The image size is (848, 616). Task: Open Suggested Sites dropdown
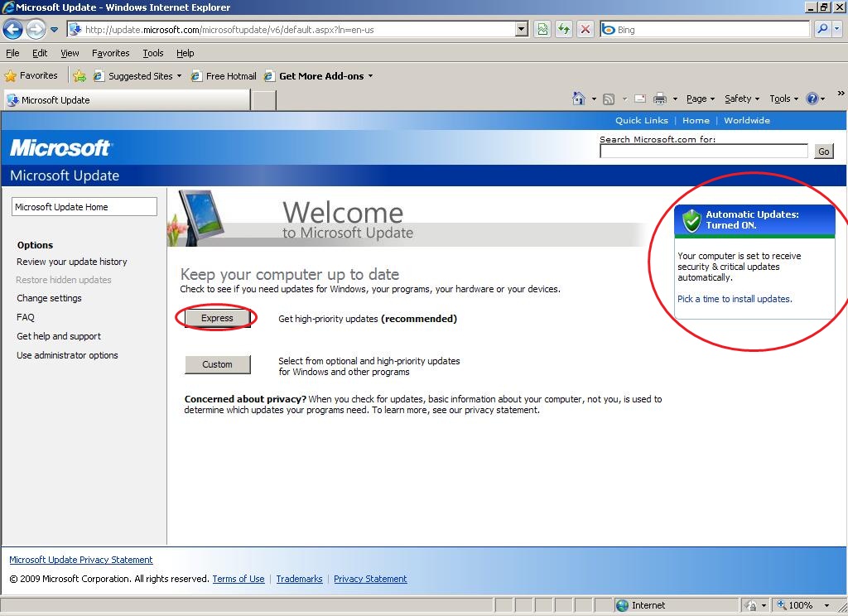pyautogui.click(x=137, y=76)
